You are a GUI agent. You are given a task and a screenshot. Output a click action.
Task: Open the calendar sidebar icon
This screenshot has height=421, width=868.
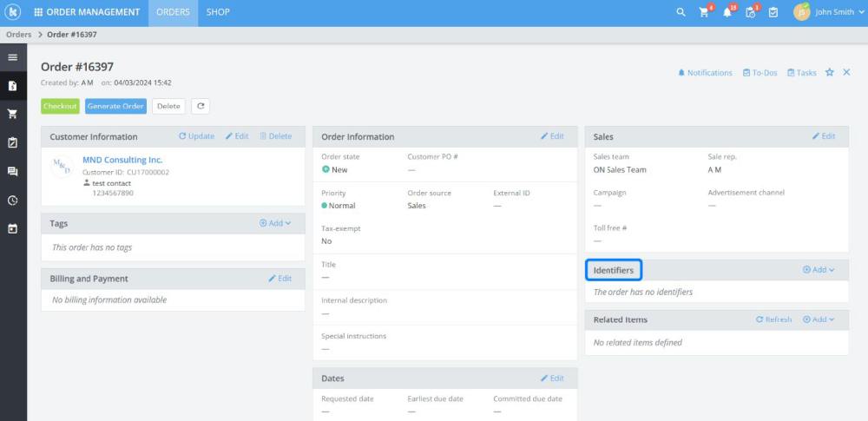[13, 229]
